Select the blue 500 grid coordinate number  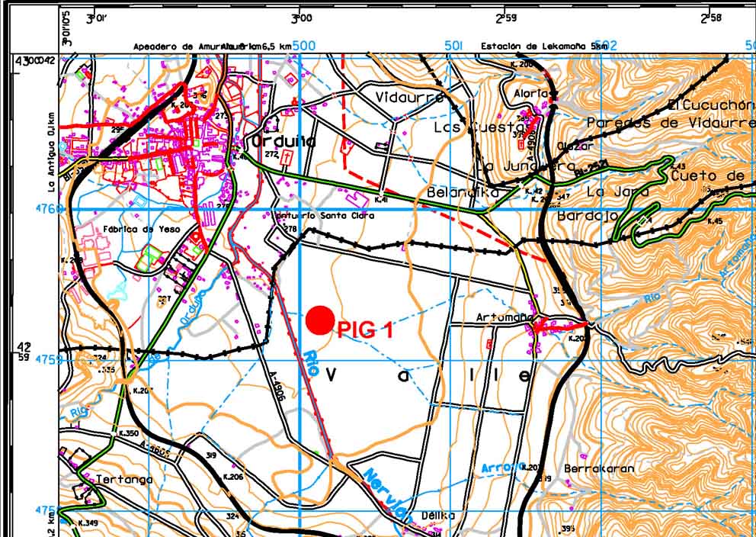(303, 46)
